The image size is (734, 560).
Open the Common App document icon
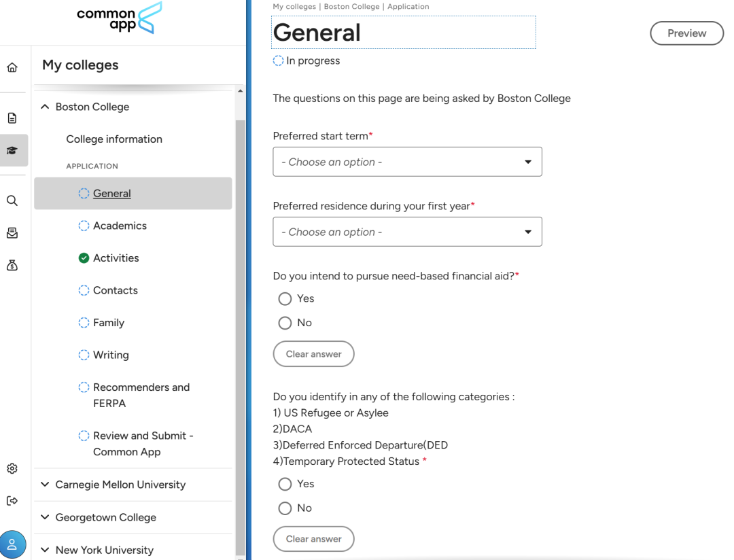[12, 118]
